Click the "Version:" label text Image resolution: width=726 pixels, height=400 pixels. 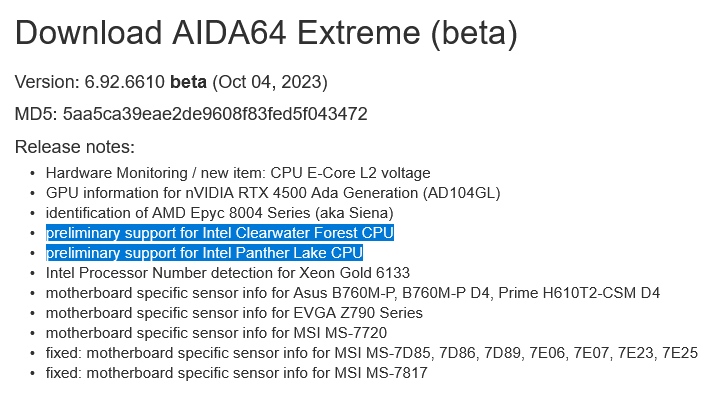click(x=45, y=81)
